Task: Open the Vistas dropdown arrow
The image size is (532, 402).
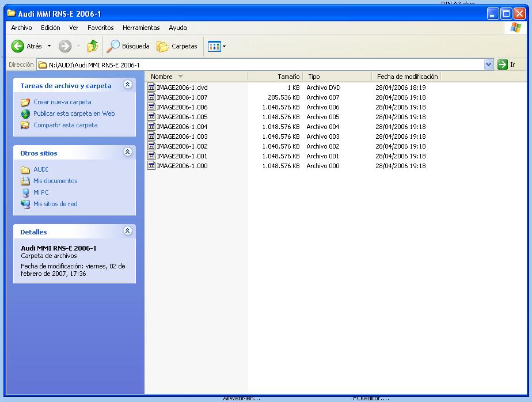Action: click(224, 46)
